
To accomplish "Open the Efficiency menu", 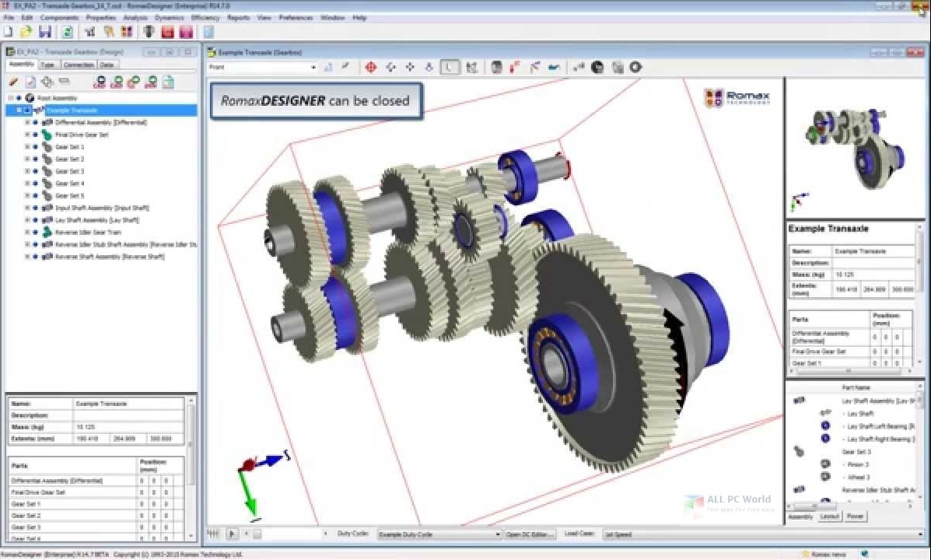I will (x=205, y=18).
